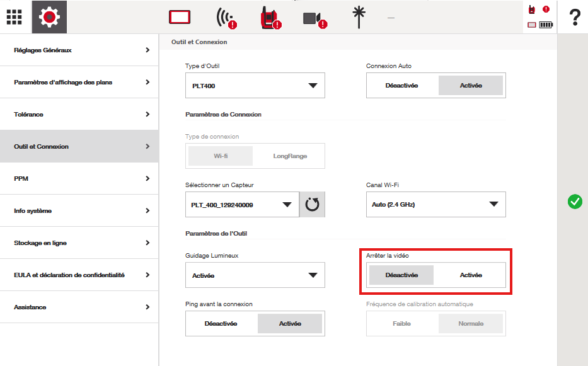Confirm settings with the green checkmark
The height and width of the screenshot is (366, 588).
[x=575, y=202]
